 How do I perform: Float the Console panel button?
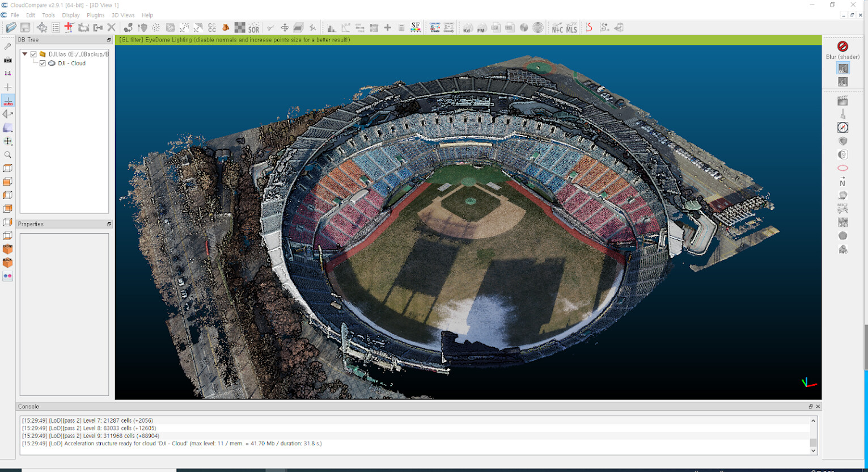click(x=810, y=407)
